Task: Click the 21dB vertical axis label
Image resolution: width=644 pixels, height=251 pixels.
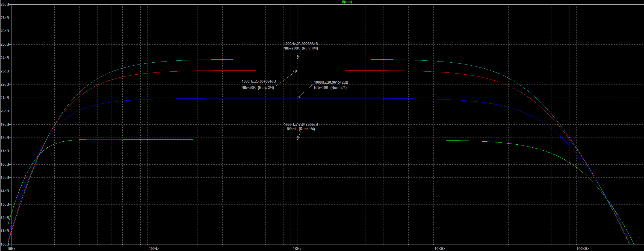Action: pyautogui.click(x=5, y=98)
